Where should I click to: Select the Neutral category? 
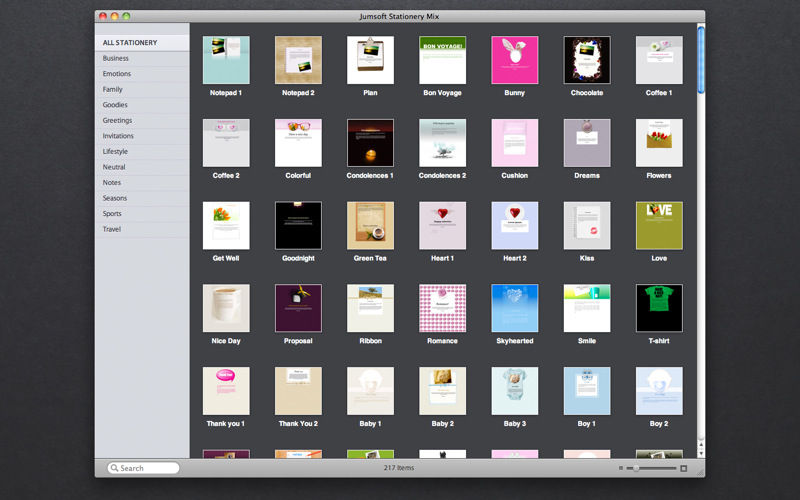pyautogui.click(x=142, y=167)
